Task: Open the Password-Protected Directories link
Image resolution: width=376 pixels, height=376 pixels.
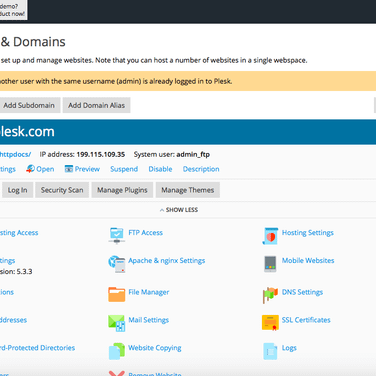Action: [37, 348]
